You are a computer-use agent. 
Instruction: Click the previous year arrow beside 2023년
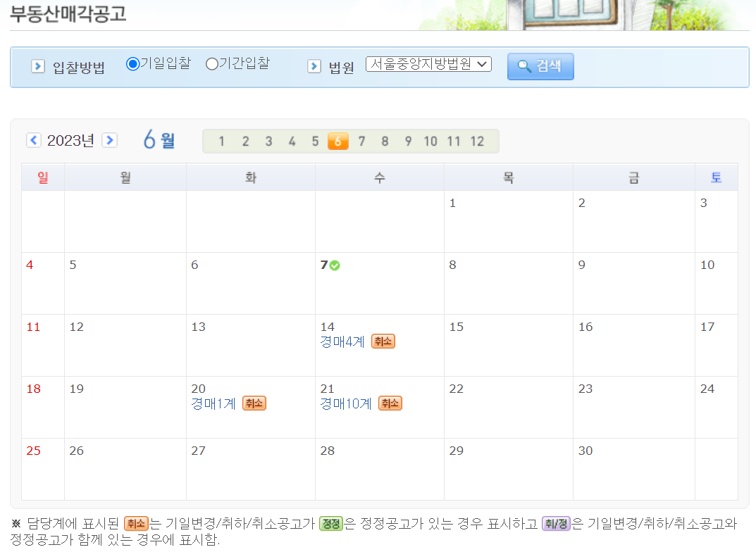(x=34, y=140)
